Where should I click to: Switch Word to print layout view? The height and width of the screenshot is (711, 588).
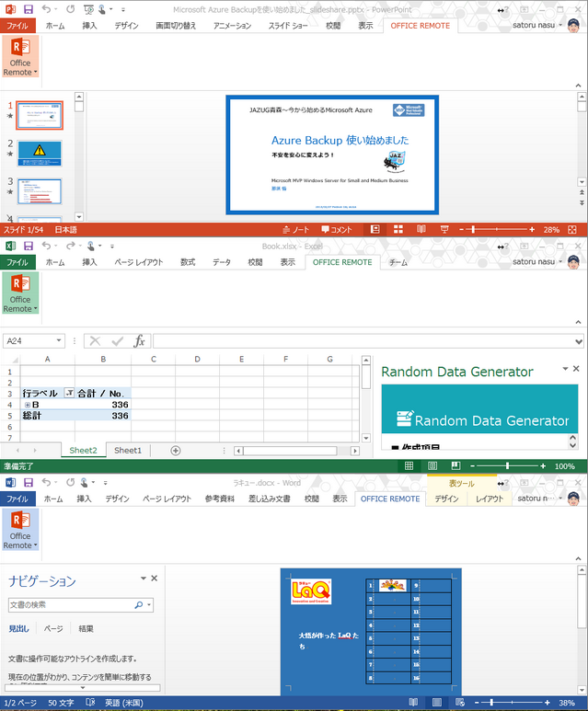436,703
